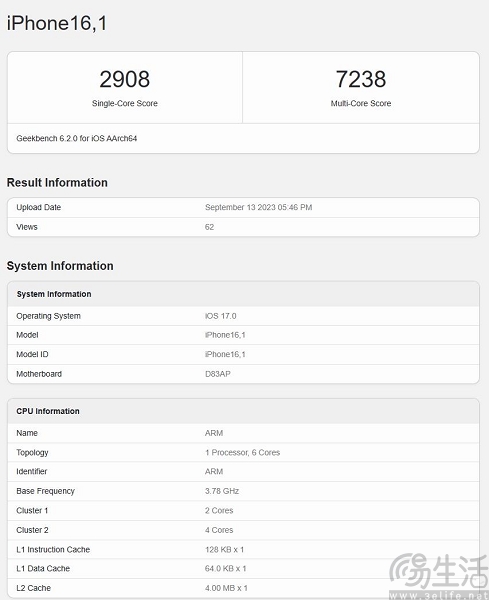489x600 pixels.
Task: Click the Upload Date label
Action: pos(39,207)
